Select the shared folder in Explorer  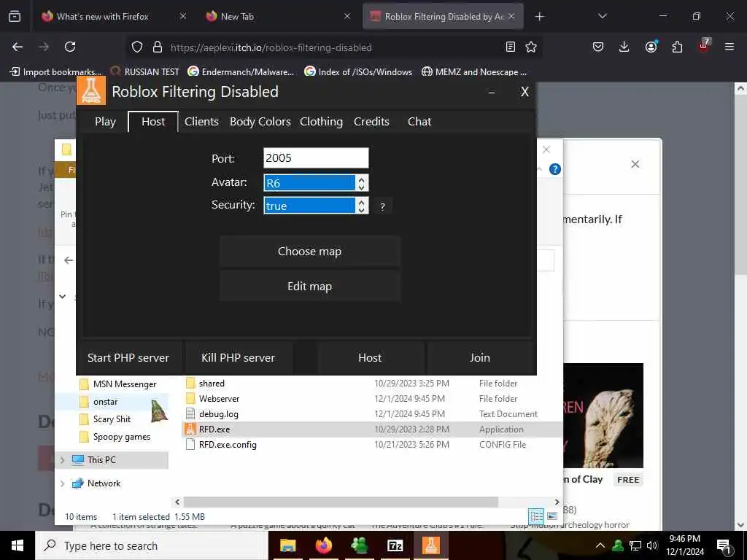coord(212,384)
